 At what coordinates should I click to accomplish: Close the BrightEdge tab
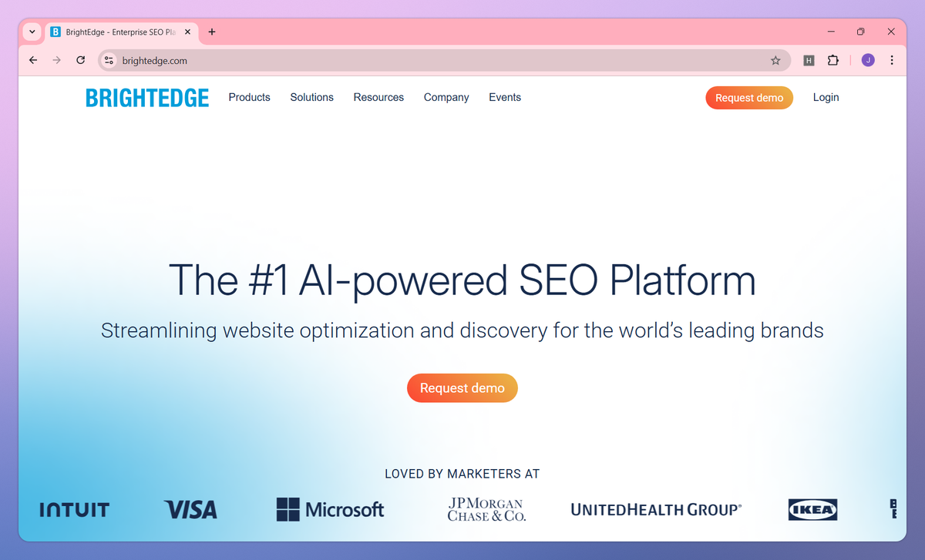tap(187, 32)
